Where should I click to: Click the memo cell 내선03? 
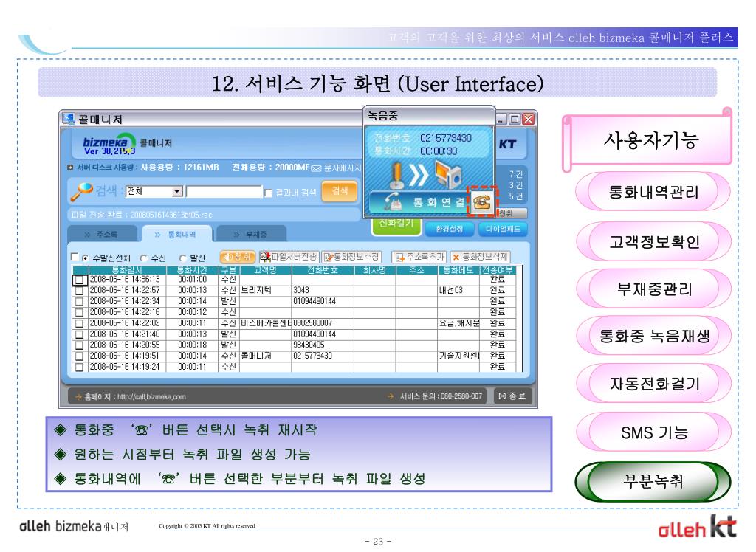point(451,290)
